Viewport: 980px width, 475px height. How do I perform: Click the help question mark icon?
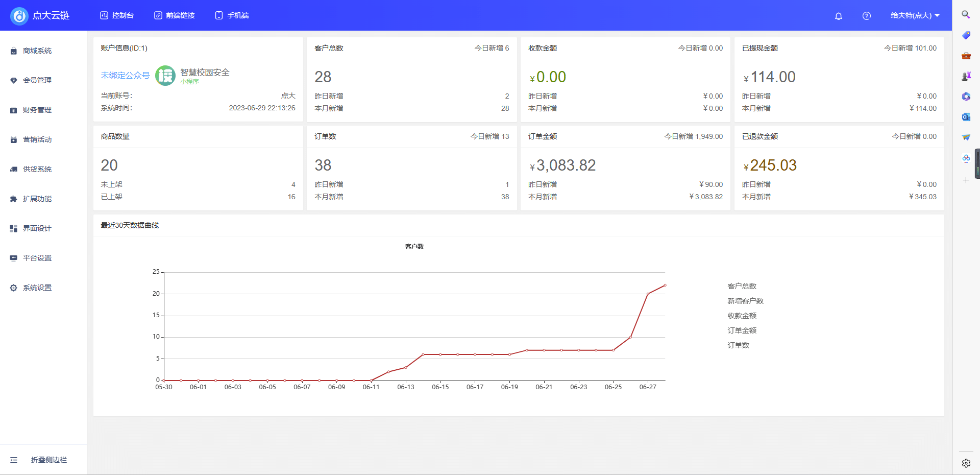coord(867,16)
